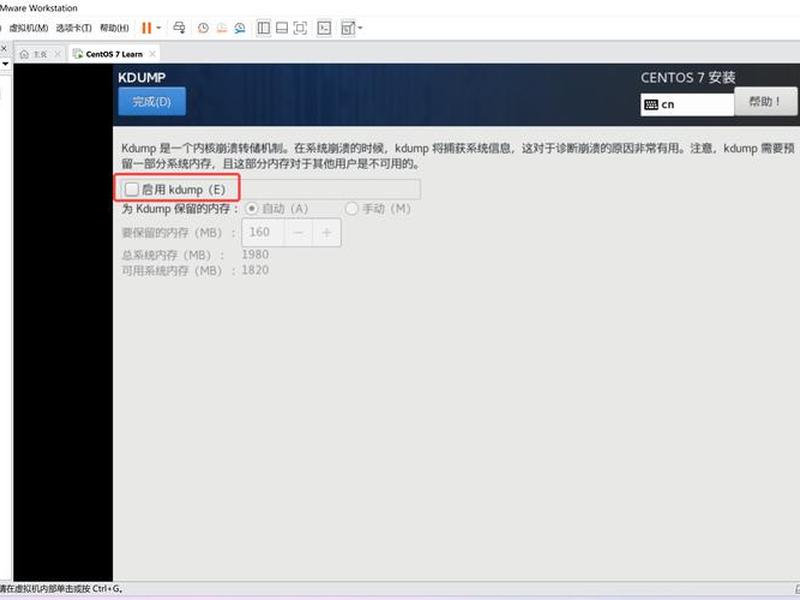Close the library side panel

4,48
